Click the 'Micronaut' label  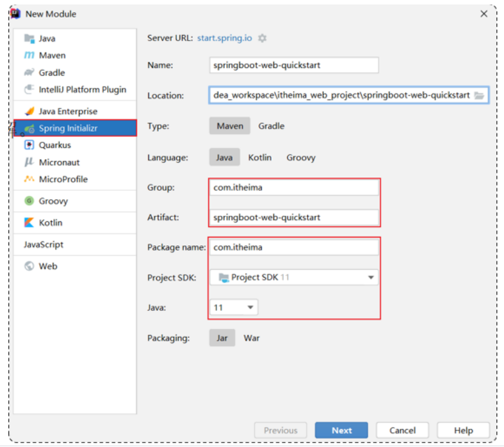(59, 162)
